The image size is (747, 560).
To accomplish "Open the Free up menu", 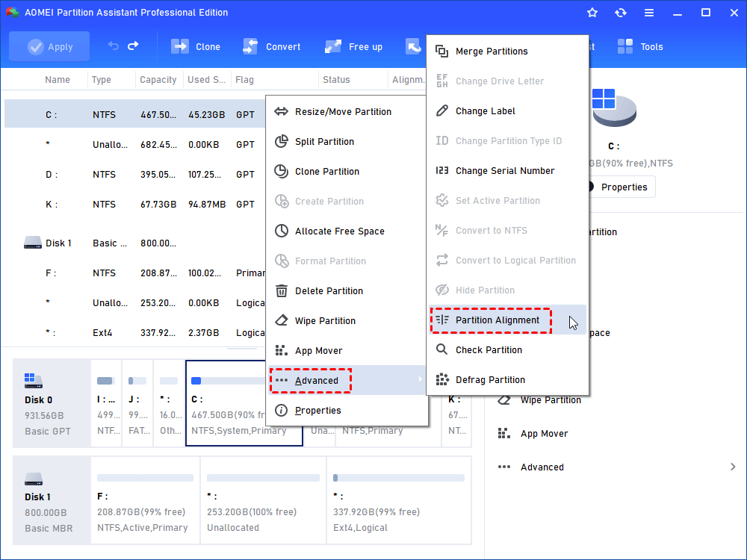I will (x=353, y=46).
